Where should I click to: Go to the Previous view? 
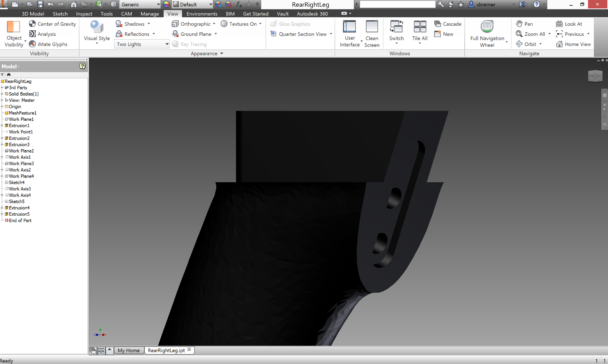(x=570, y=34)
